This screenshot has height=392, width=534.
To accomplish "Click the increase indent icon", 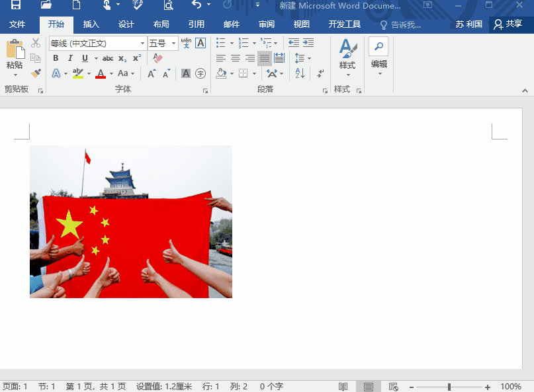I will (x=309, y=43).
